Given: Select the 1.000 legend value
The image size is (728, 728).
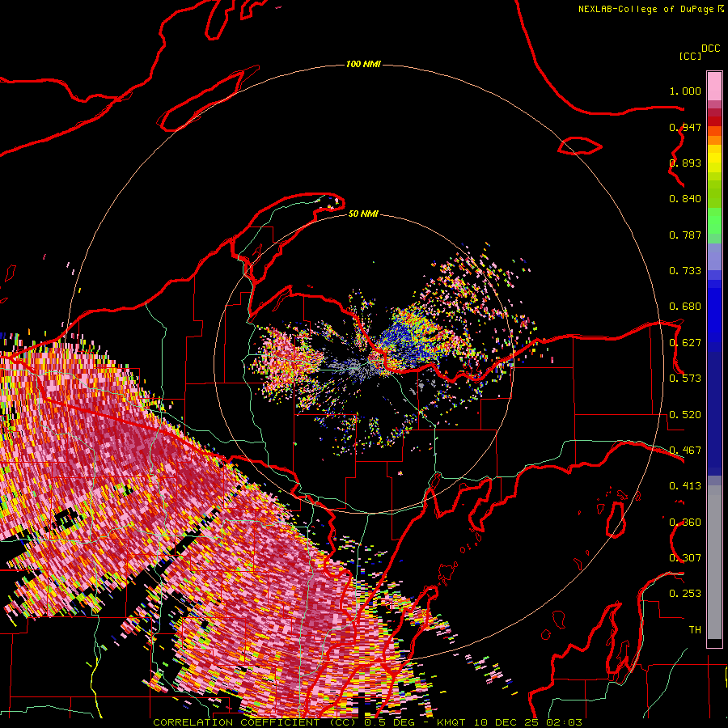Looking at the screenshot, I should 685,91.
